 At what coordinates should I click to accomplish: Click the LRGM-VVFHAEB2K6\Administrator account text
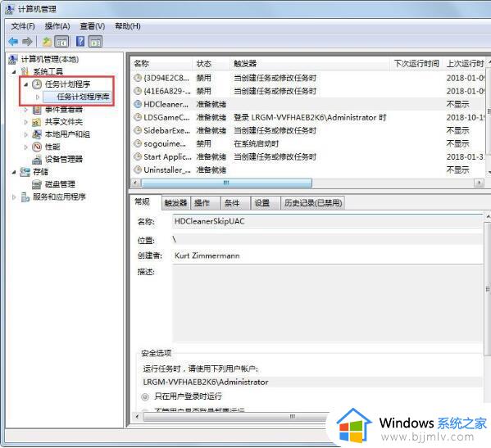pyautogui.click(x=206, y=382)
